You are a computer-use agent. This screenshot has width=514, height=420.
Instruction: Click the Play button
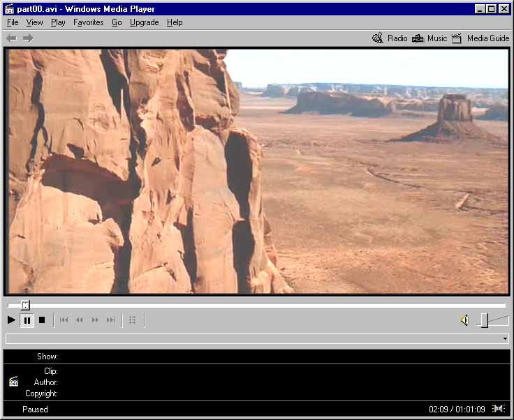click(x=11, y=320)
